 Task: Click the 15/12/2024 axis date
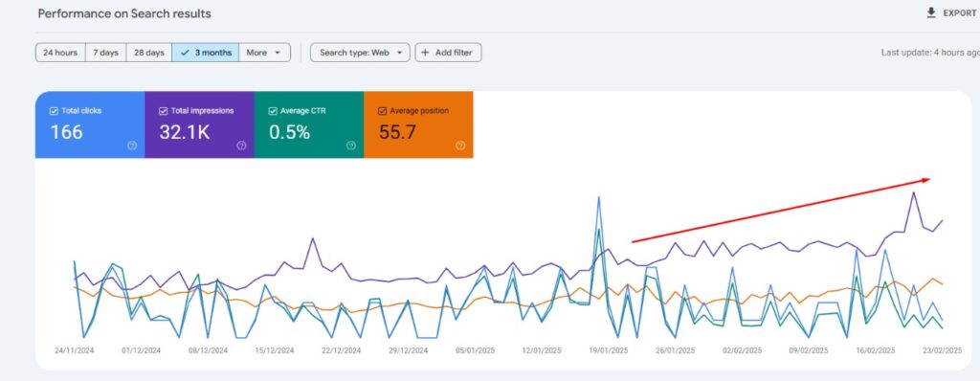pos(275,350)
